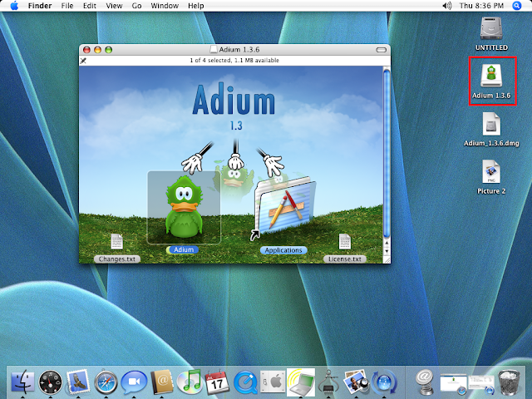Open the Finder menu
The width and height of the screenshot is (532, 399).
(x=40, y=6)
